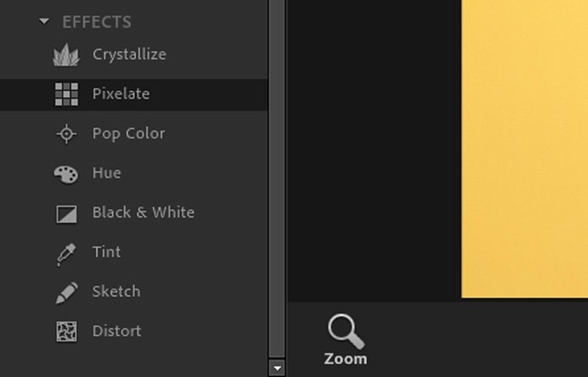Click the effects panel vertical scrollbar track
588x377 pixels.
pos(277,179)
